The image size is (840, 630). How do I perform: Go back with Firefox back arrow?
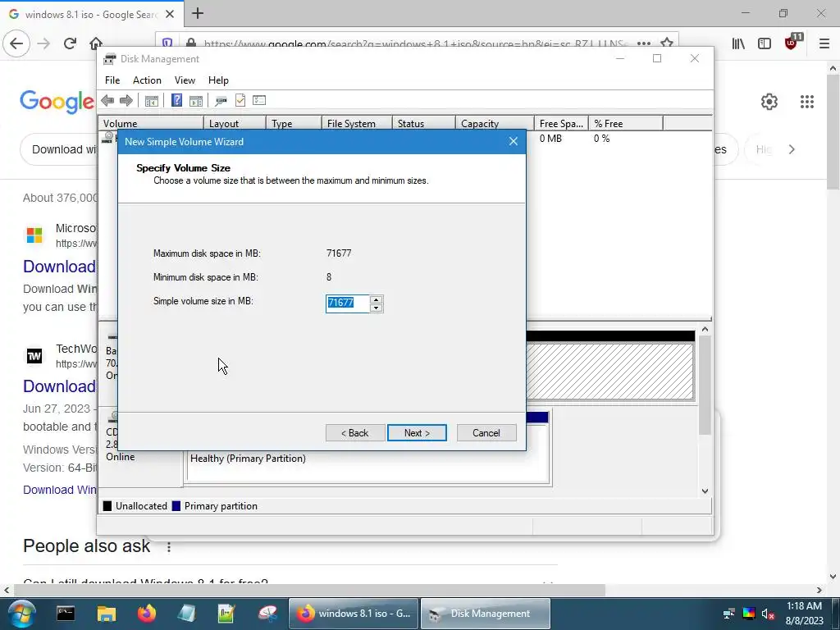[x=16, y=43]
